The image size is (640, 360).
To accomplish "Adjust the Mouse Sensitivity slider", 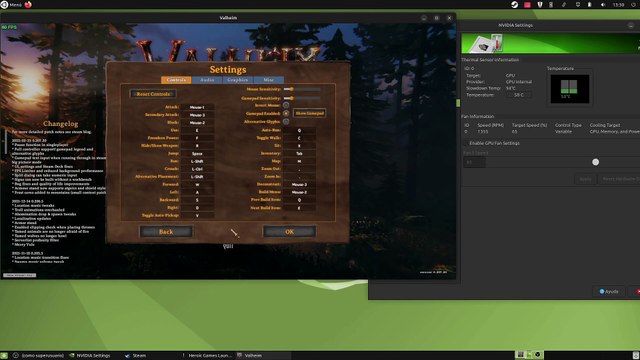I will point(302,89).
